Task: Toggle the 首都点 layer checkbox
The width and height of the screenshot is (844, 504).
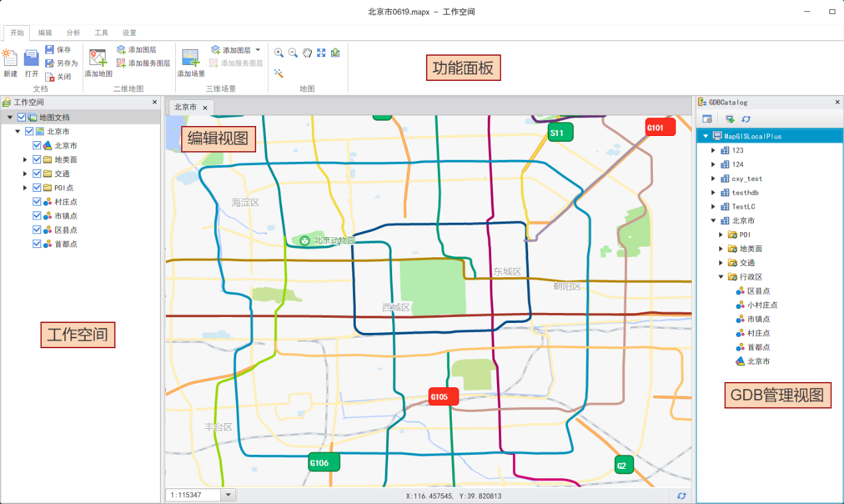Action: click(37, 244)
